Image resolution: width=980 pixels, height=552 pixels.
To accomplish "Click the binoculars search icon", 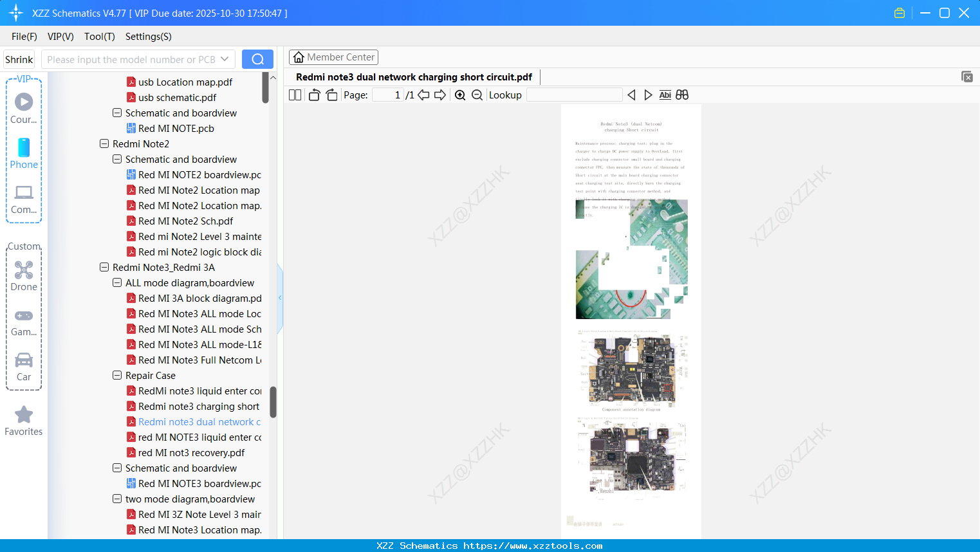I will point(682,95).
